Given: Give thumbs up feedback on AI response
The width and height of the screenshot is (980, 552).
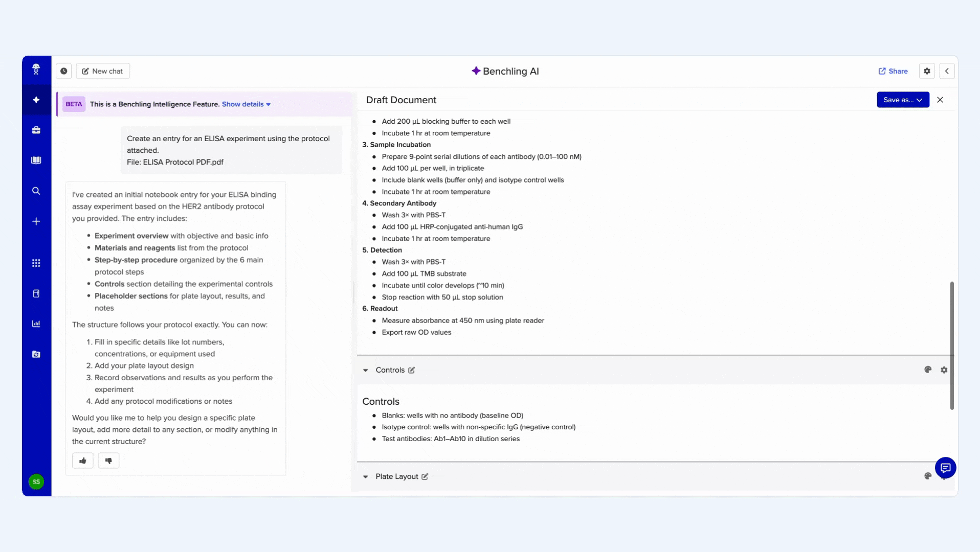Looking at the screenshot, I should tap(82, 461).
